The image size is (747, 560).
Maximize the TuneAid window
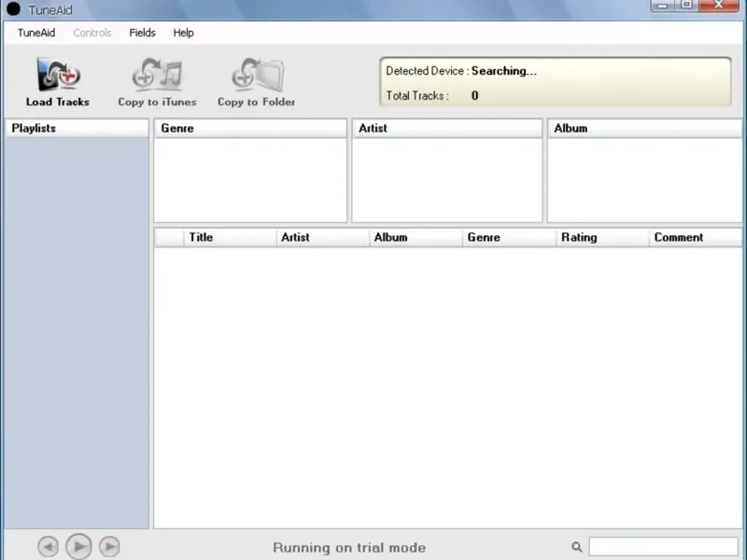[x=686, y=6]
